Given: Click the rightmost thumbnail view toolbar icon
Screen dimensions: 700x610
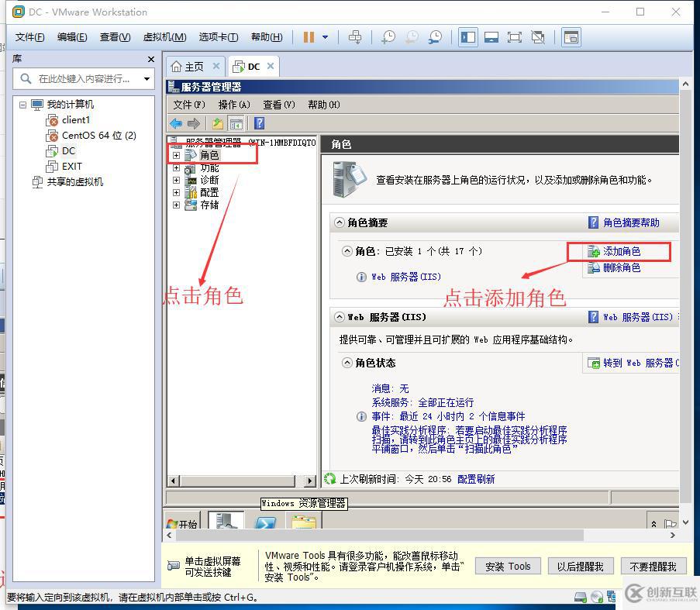Looking at the screenshot, I should [571, 37].
